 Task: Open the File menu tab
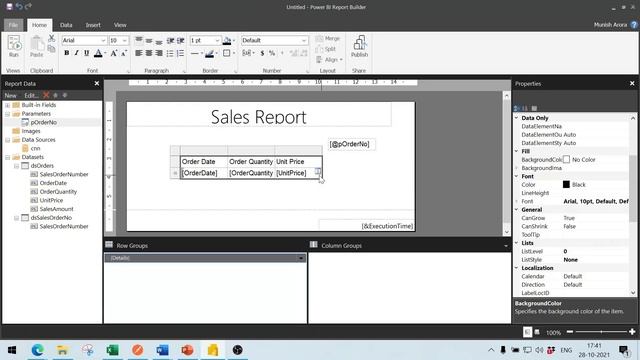tap(13, 25)
